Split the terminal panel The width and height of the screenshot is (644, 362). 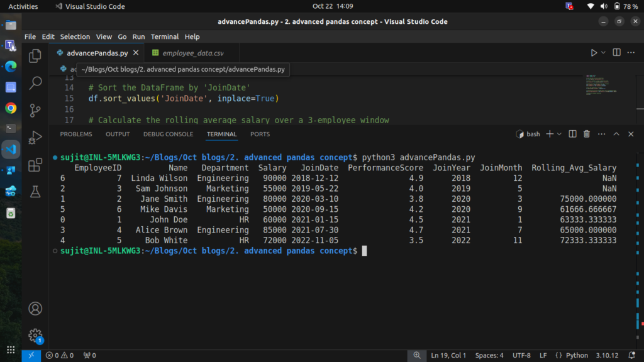tap(572, 134)
